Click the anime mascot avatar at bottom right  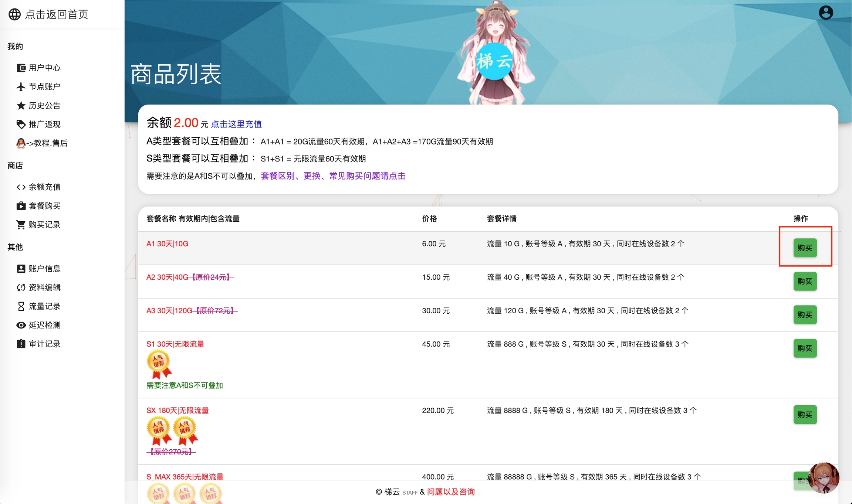click(x=824, y=477)
